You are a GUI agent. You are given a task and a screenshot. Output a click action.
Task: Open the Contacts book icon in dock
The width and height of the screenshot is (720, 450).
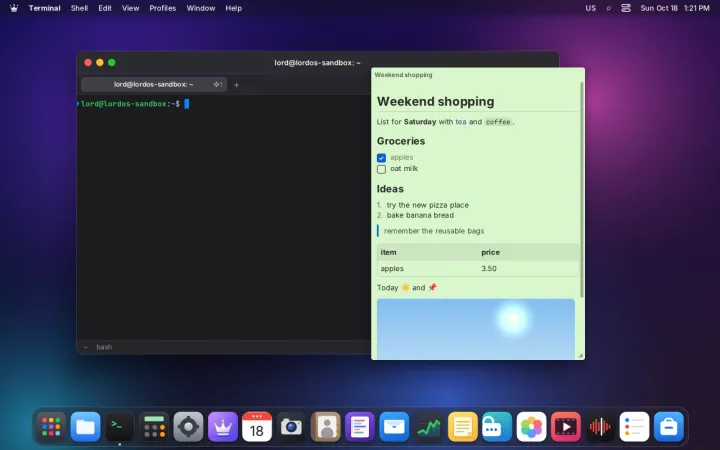point(326,427)
